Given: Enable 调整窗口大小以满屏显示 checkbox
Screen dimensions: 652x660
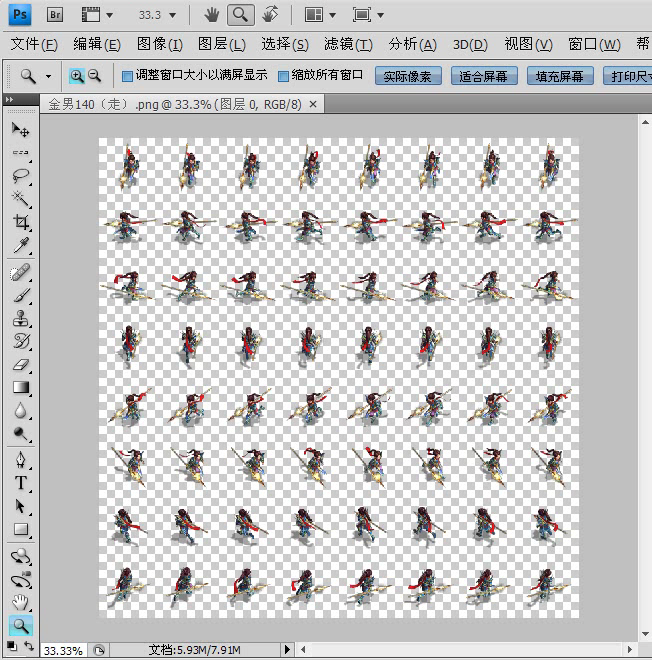Looking at the screenshot, I should click(x=127, y=76).
